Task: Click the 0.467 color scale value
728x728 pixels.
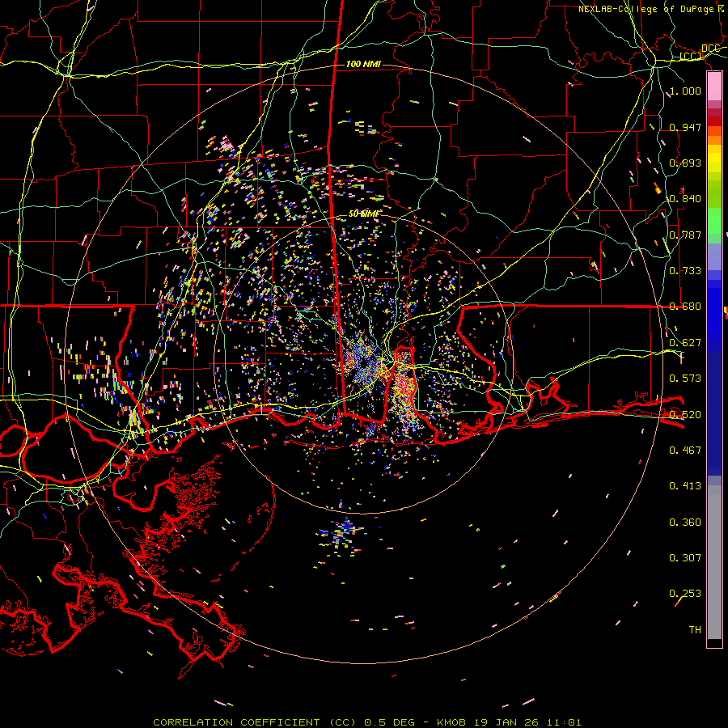Action: point(685,451)
